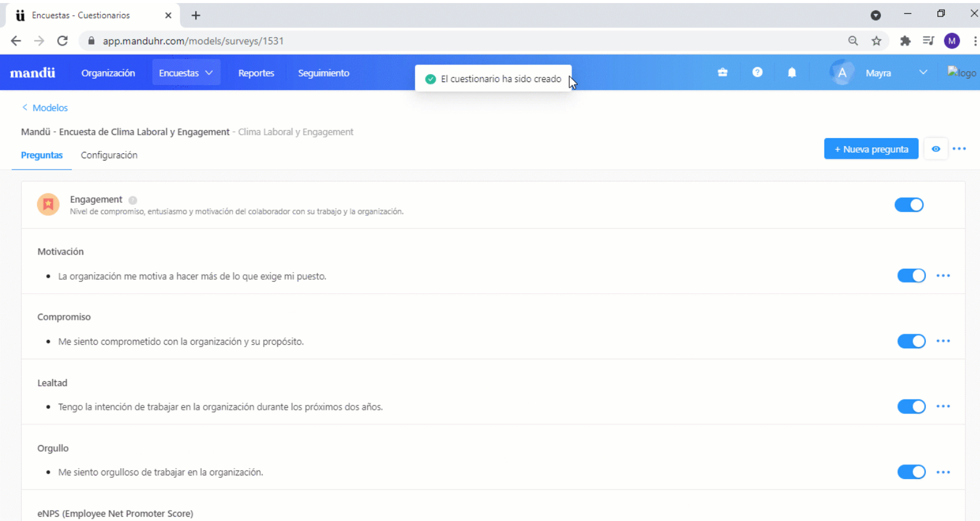Image resolution: width=980 pixels, height=521 pixels.
Task: Open a new browser tab
Action: tap(196, 15)
